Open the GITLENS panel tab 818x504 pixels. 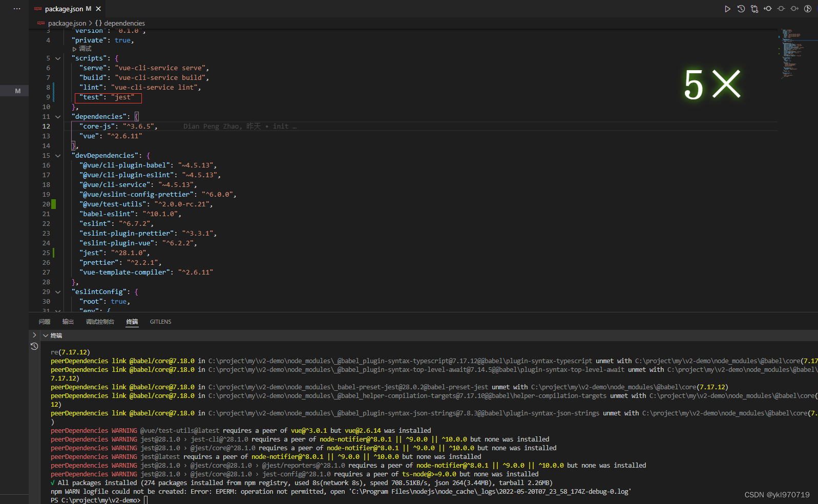pos(160,322)
